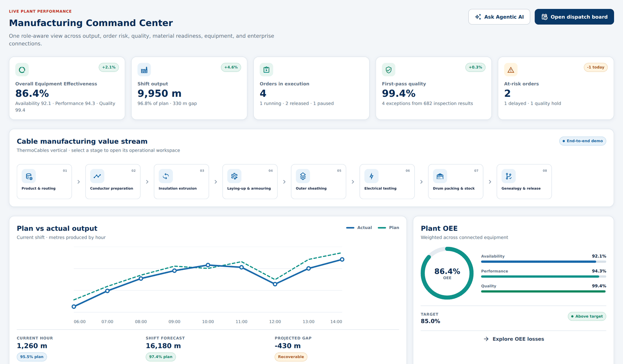Click the At-risk orders warning triangle icon
The image size is (623, 364).
(511, 70)
